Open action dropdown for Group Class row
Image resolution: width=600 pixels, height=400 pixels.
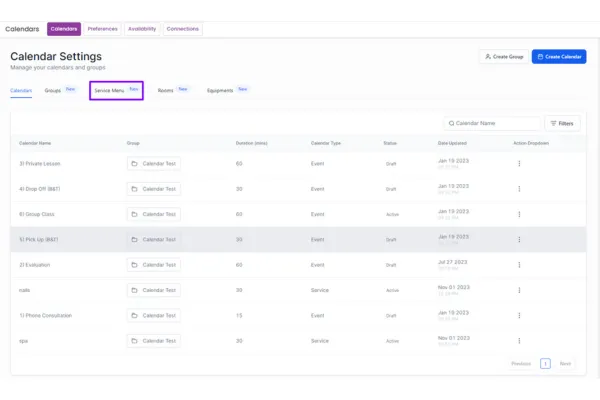tap(519, 214)
